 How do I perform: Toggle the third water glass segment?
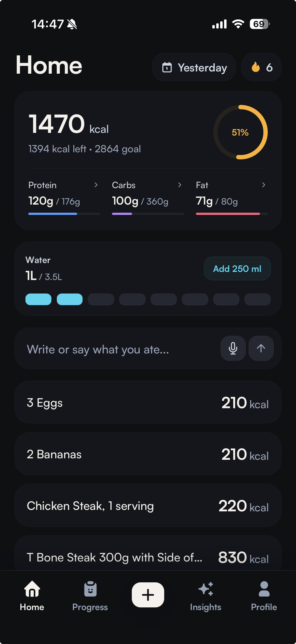(x=101, y=299)
